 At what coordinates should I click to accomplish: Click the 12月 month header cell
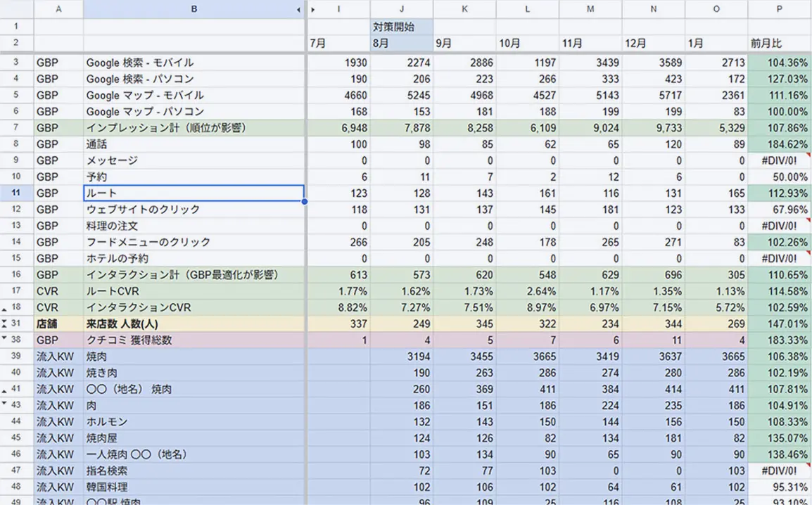(654, 44)
